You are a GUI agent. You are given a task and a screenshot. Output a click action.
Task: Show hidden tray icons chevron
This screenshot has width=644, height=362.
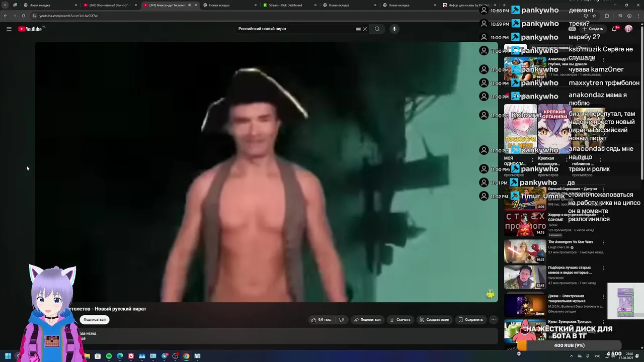(571, 356)
